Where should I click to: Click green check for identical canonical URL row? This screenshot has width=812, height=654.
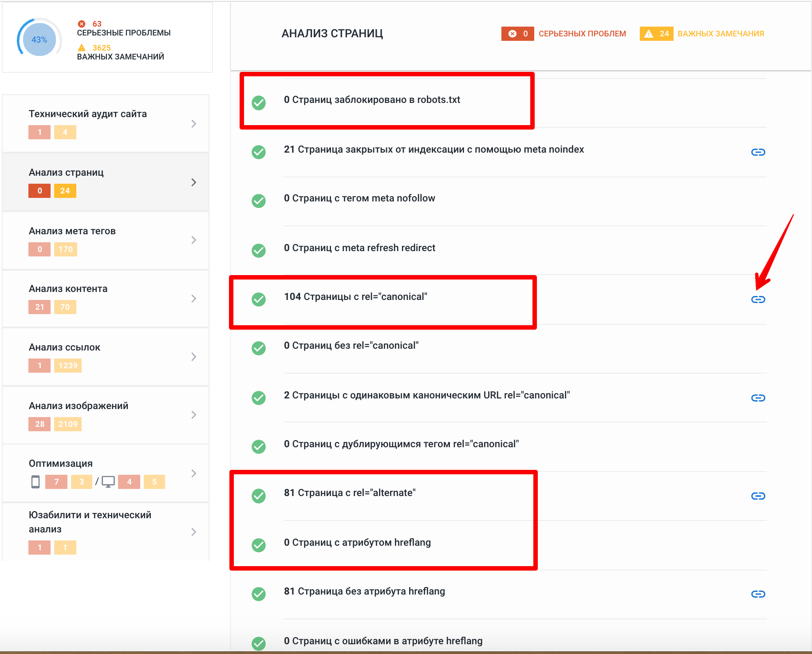point(259,398)
